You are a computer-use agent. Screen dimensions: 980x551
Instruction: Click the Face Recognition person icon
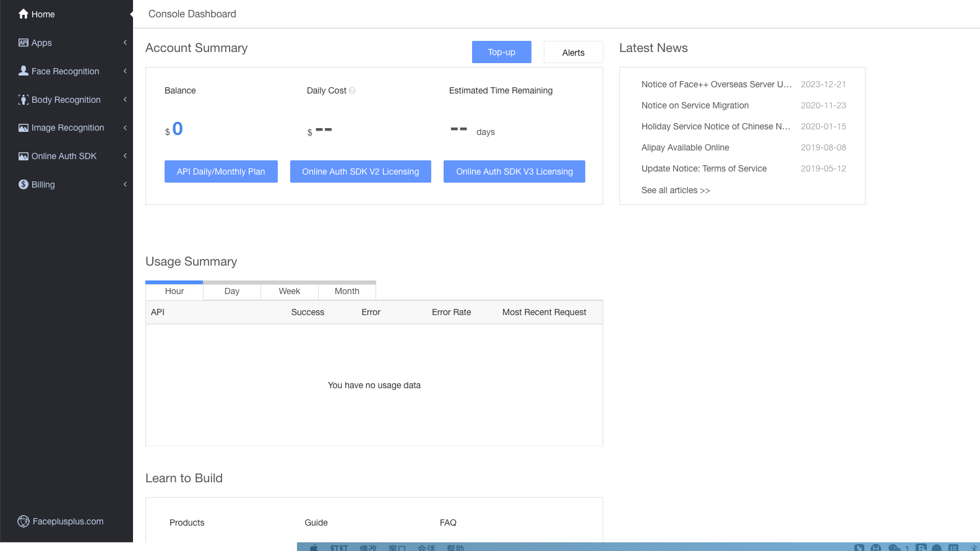(24, 71)
